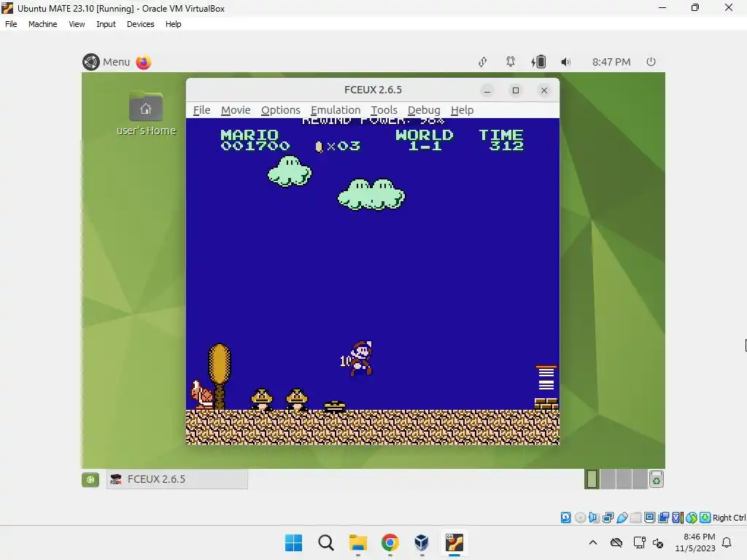Open the FCEUX File menu
The width and height of the screenshot is (747, 560).
pyautogui.click(x=201, y=110)
